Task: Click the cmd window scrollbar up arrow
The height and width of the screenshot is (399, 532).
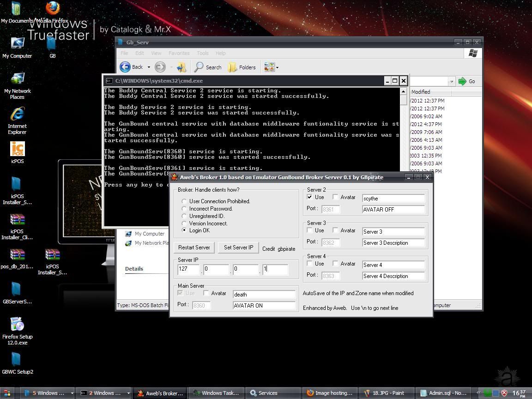Action: 403,91
